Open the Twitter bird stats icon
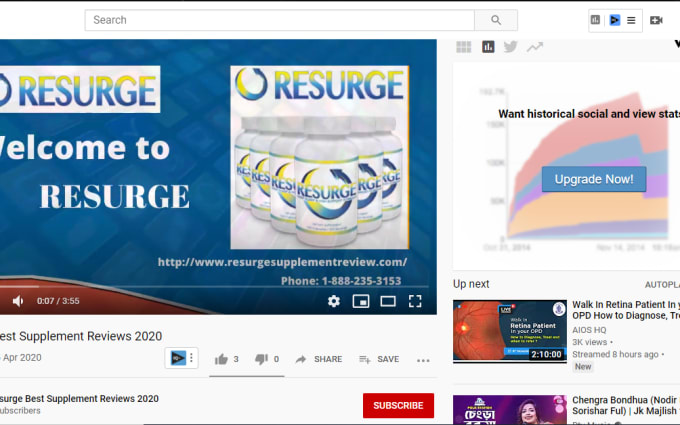 pos(510,46)
